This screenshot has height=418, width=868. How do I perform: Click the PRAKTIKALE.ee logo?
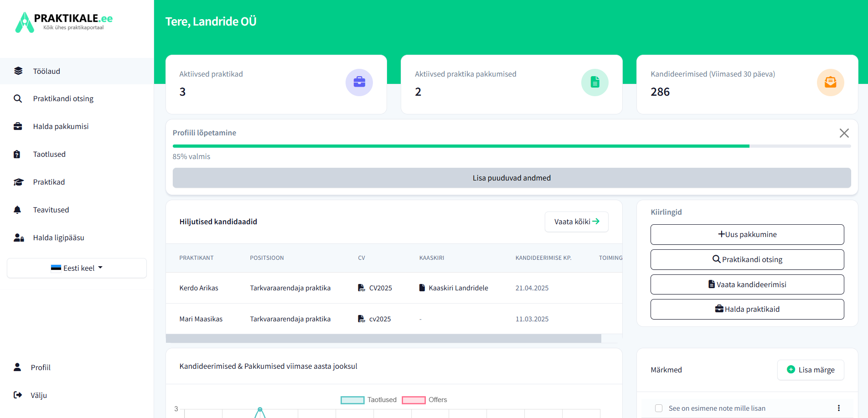point(64,22)
